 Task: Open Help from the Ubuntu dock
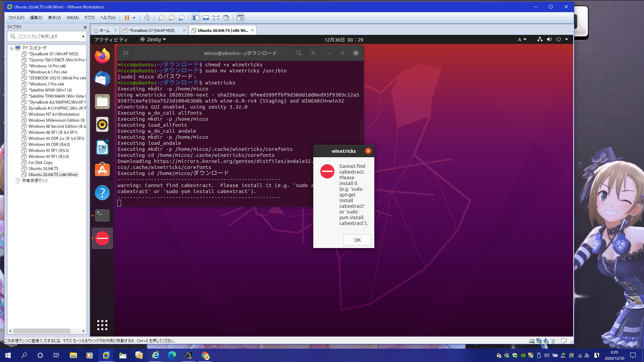click(102, 193)
